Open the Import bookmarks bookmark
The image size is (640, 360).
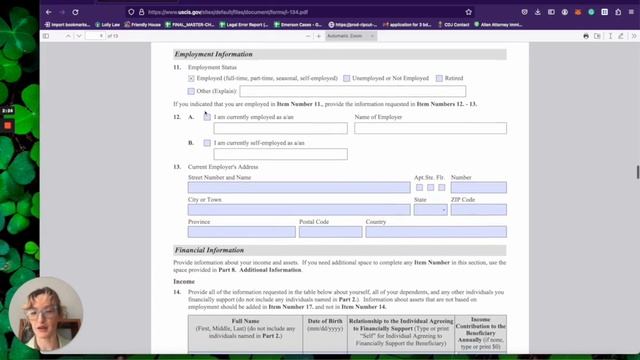pos(67,24)
